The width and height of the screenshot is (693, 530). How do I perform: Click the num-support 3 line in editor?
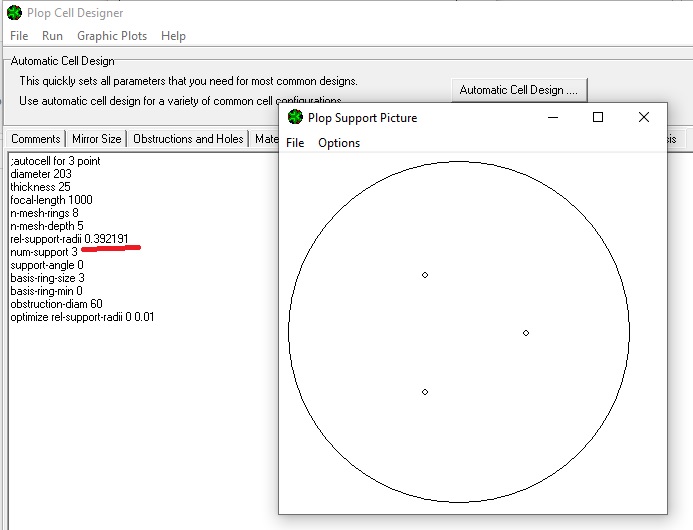point(44,251)
